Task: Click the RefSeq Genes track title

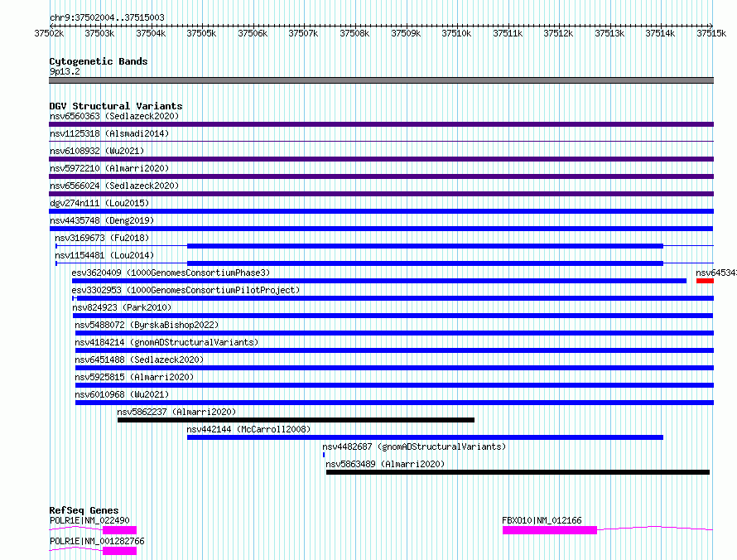Action: [x=84, y=510]
